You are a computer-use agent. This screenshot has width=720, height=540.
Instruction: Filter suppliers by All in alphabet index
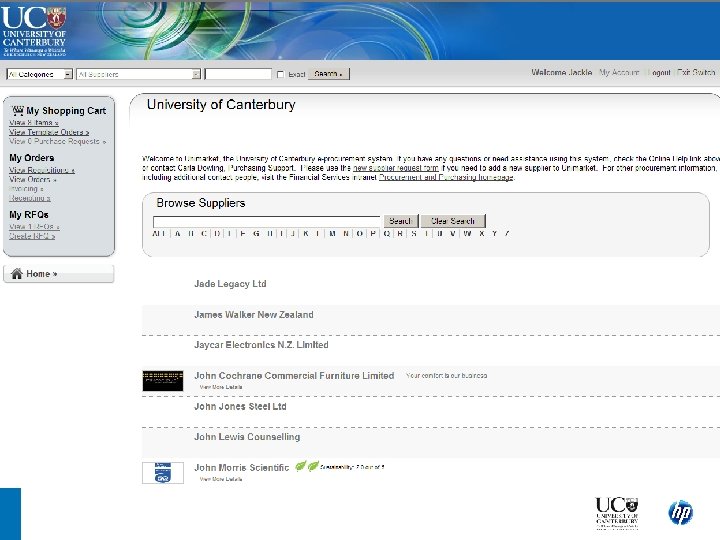pos(158,233)
